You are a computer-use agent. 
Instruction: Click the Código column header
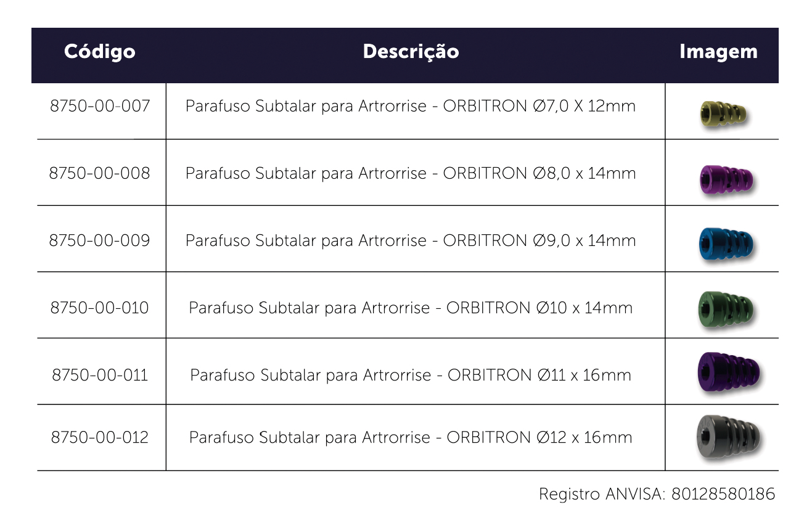click(x=99, y=51)
